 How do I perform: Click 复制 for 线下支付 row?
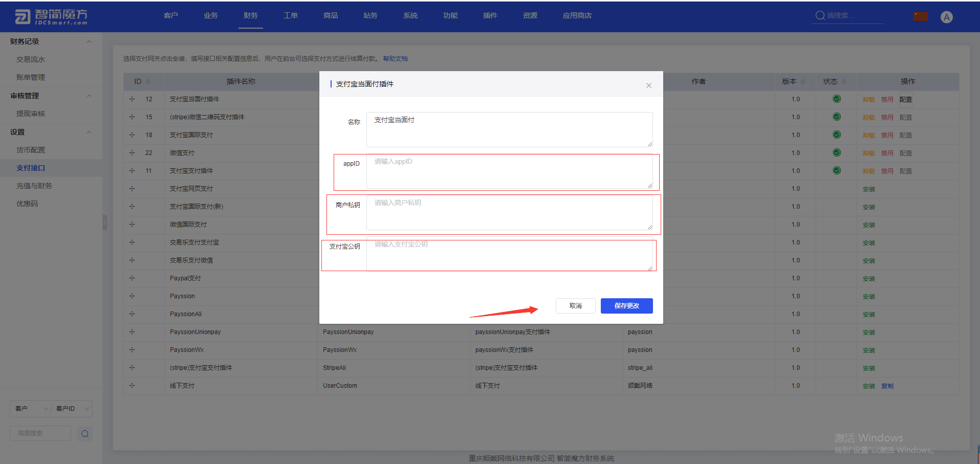pyautogui.click(x=887, y=386)
